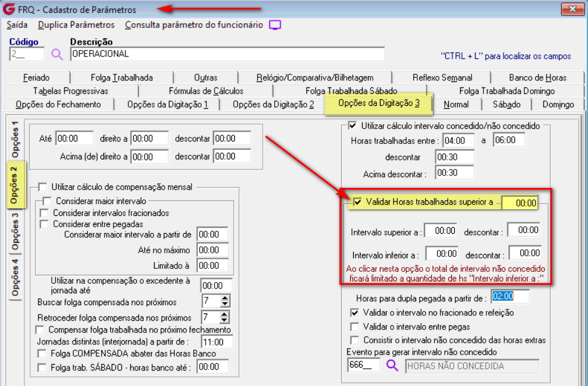
Task: Click the Horas trabalhadas entre 04:00 field
Action: (x=458, y=140)
